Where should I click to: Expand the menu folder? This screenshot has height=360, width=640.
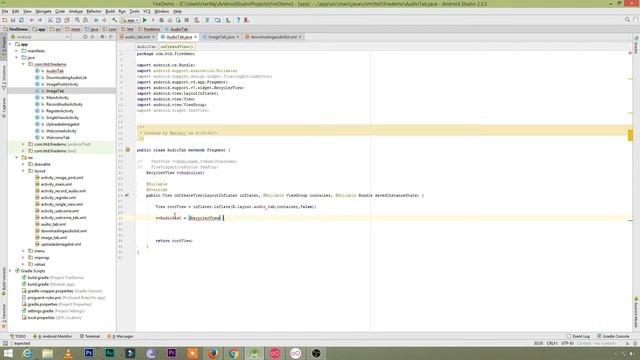[23, 251]
